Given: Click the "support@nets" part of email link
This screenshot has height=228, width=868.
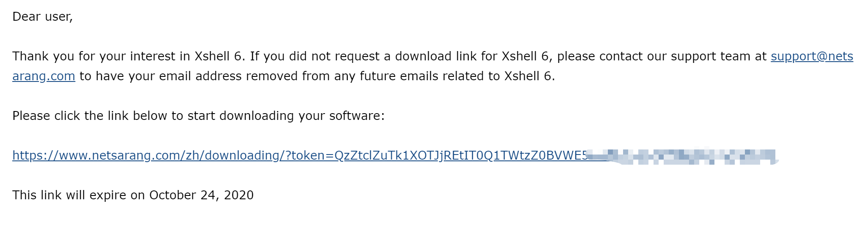Looking at the screenshot, I should click(812, 57).
